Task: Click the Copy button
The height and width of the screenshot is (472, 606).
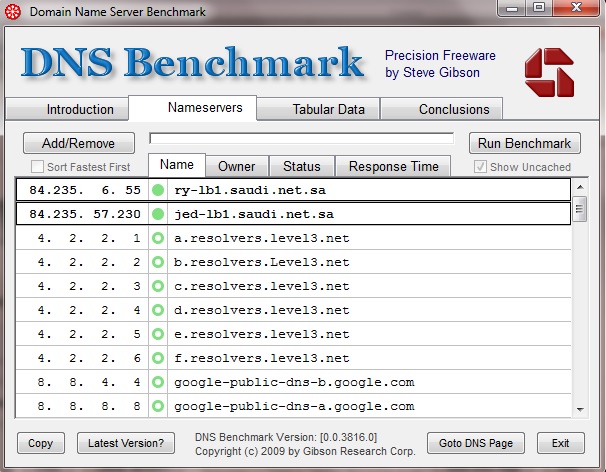Action: pos(41,443)
